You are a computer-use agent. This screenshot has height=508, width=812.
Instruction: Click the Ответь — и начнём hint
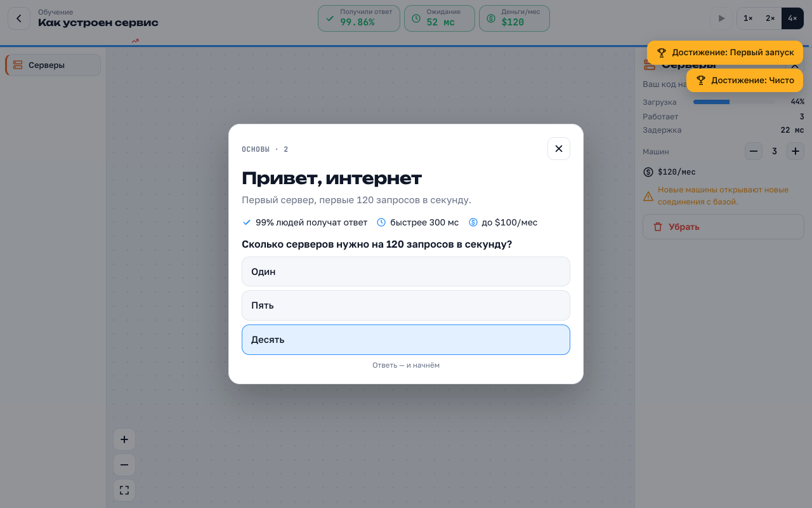(406, 365)
